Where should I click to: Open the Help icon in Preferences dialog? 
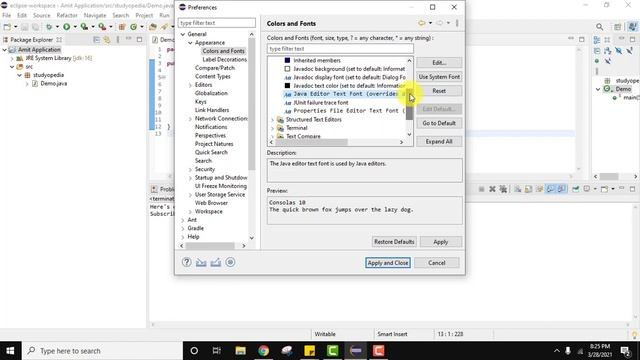[x=187, y=262]
